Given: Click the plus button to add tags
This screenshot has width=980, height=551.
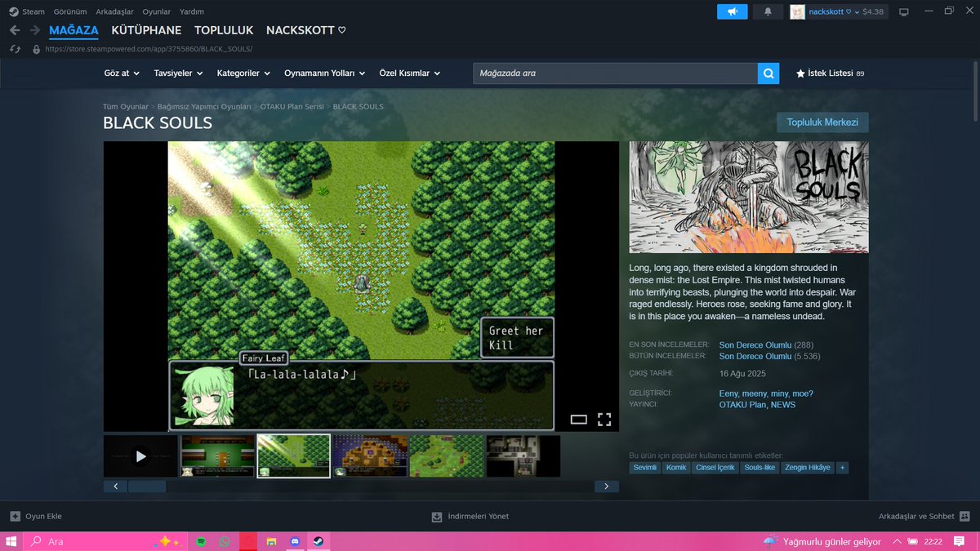Looking at the screenshot, I should pyautogui.click(x=843, y=468).
